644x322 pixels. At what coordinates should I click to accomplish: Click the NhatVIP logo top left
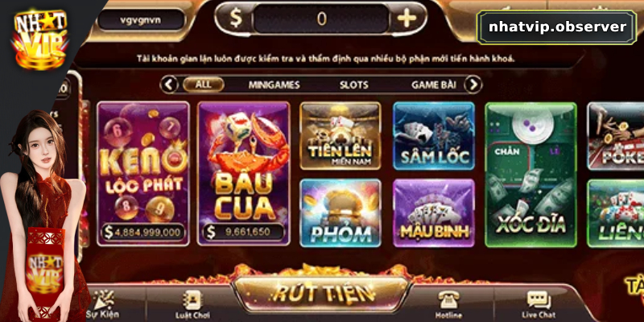coord(39,39)
